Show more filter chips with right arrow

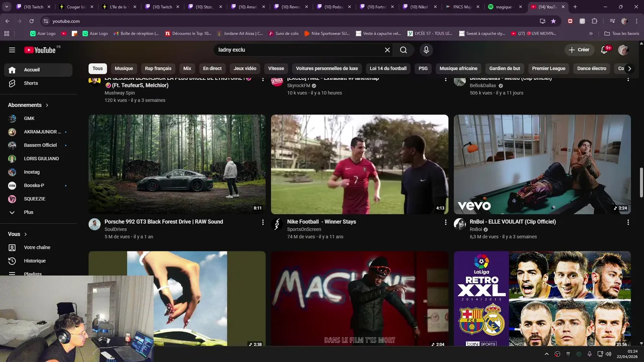629,68
